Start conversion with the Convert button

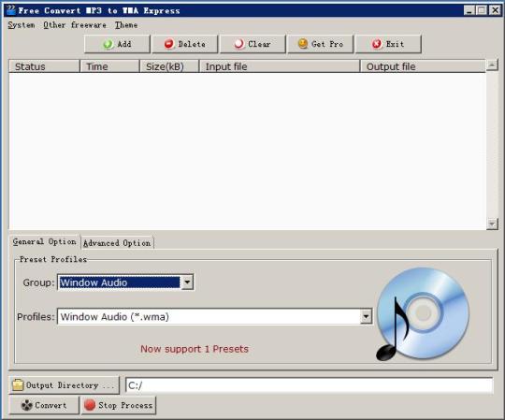(x=44, y=405)
